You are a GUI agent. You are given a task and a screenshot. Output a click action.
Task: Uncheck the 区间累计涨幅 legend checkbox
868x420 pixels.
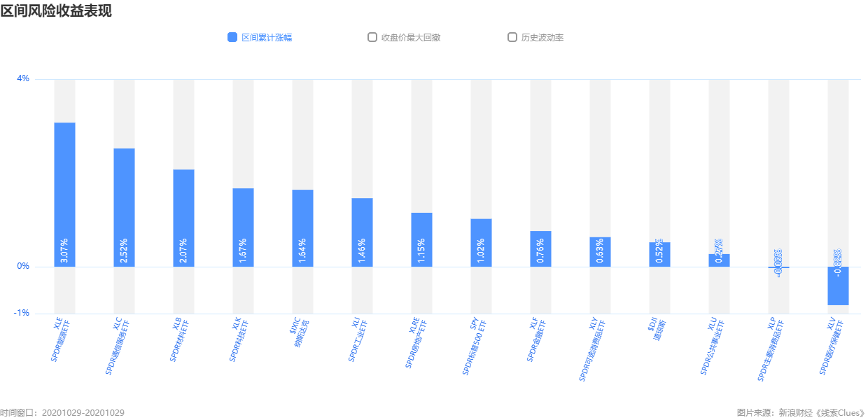click(x=232, y=37)
